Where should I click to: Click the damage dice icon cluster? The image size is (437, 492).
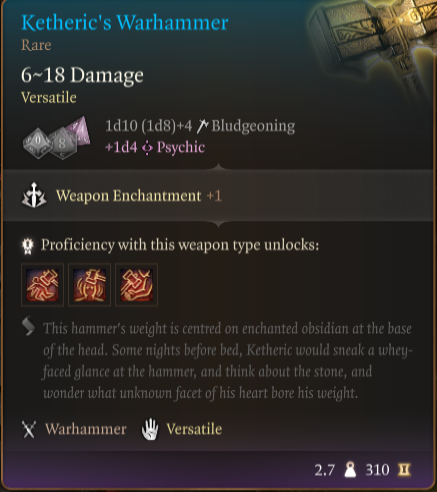(57, 137)
